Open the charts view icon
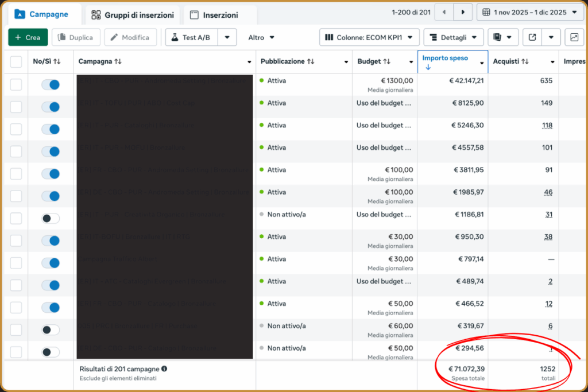Image resolution: width=588 pixels, height=392 pixels. 574,37
